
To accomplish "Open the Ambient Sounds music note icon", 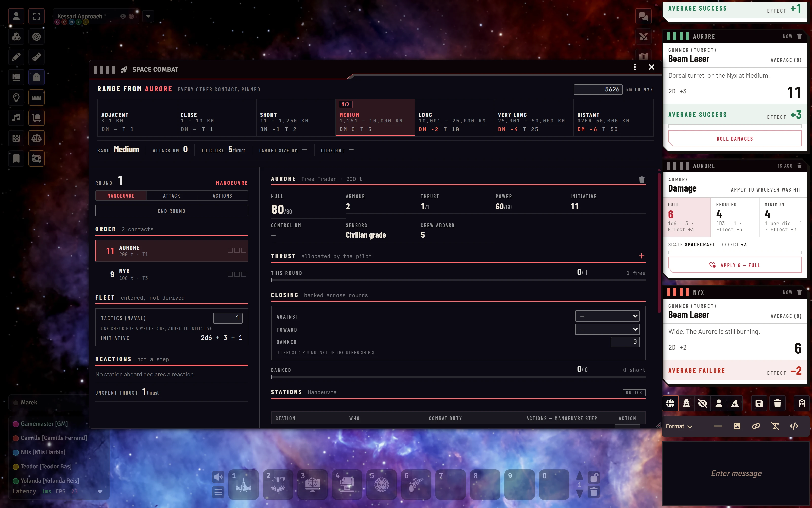I will (16, 118).
